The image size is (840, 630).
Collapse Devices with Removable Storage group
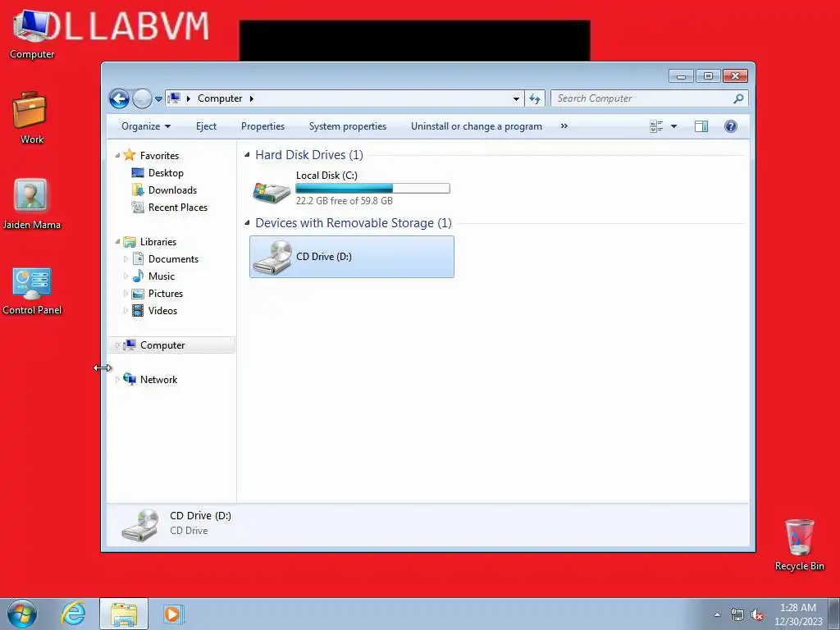247,223
